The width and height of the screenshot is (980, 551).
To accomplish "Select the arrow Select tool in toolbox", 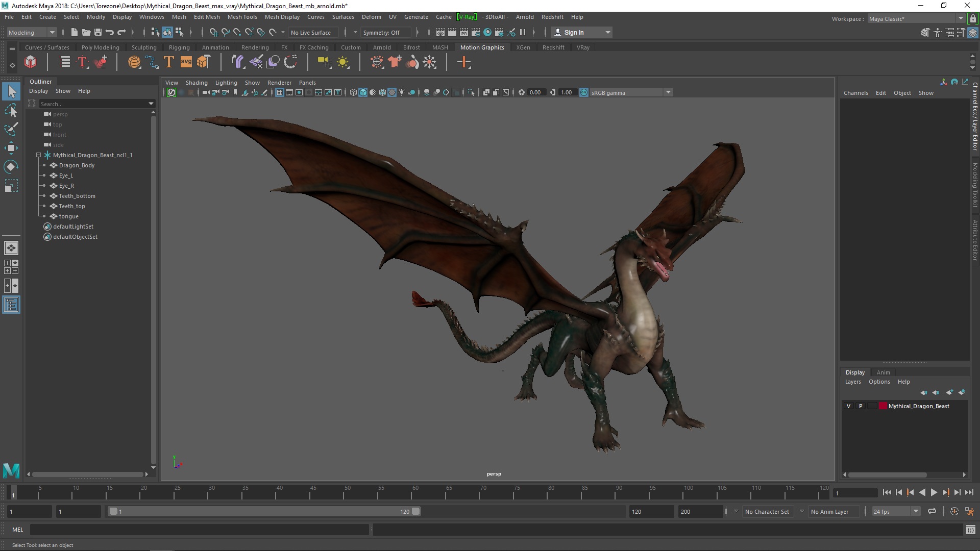I will (x=11, y=92).
